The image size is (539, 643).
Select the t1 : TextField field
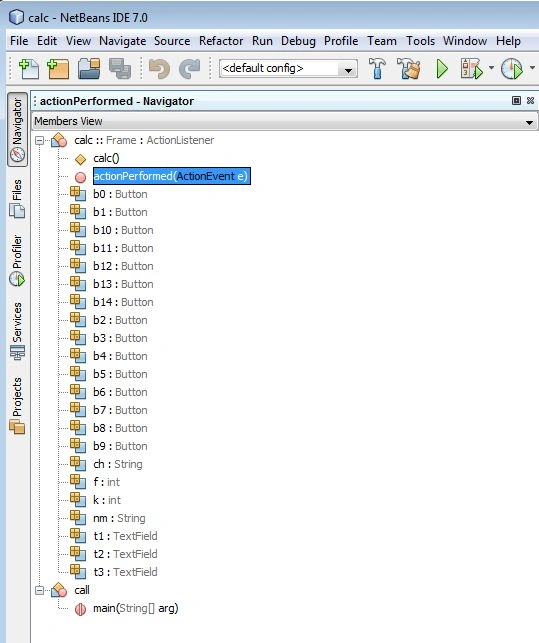click(125, 537)
